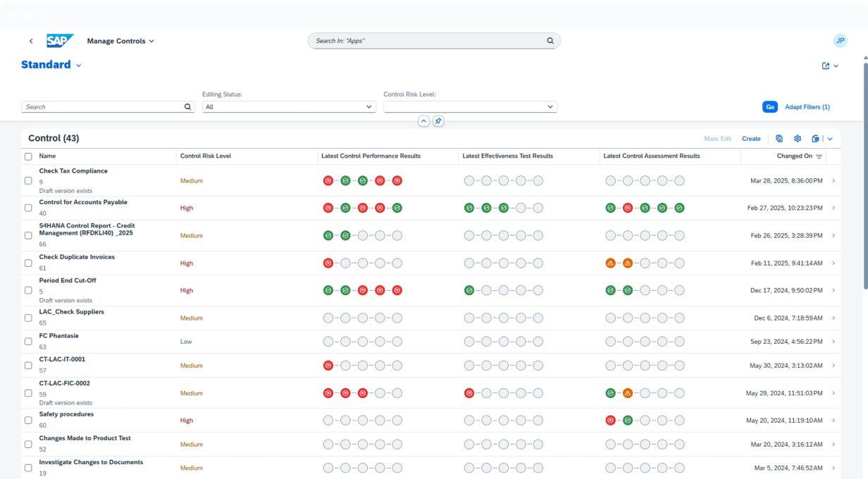Click the copy icon in table toolbar
Viewport: 868px width, 479px height.
pos(779,139)
